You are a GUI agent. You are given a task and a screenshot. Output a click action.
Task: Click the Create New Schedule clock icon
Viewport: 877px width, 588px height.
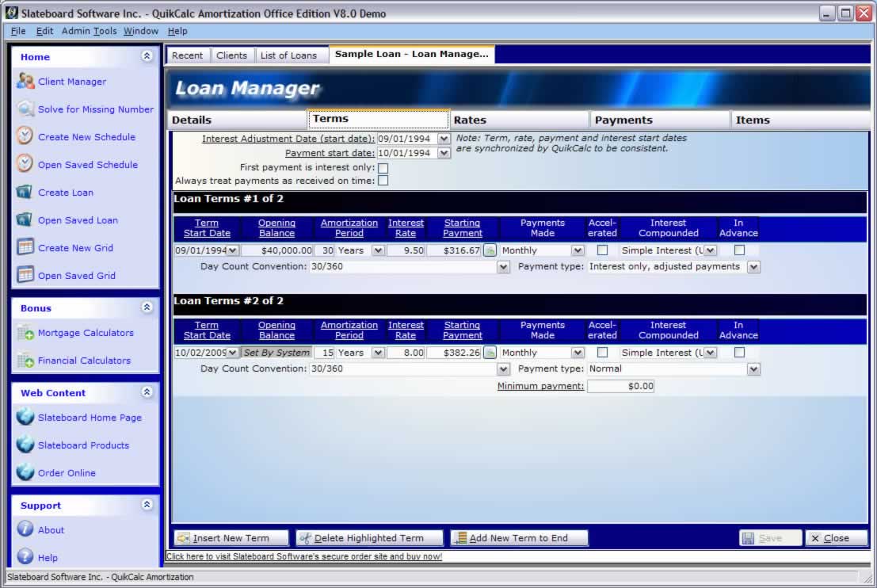click(x=25, y=136)
